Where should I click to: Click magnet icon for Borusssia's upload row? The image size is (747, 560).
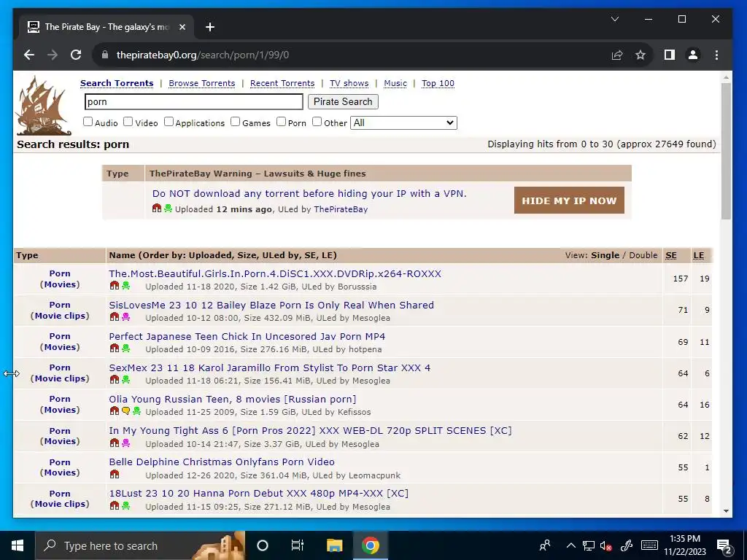click(x=115, y=286)
